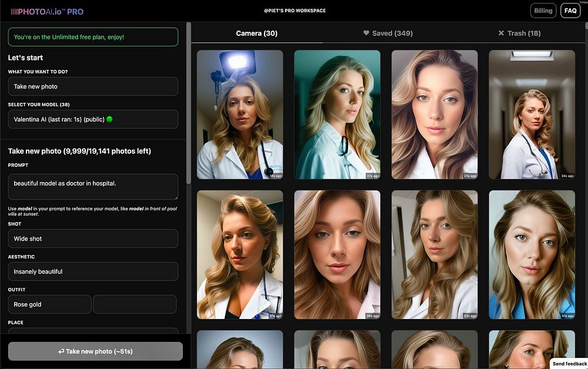Open the Valentina AI model dropdown
The image size is (588, 369).
(93, 119)
